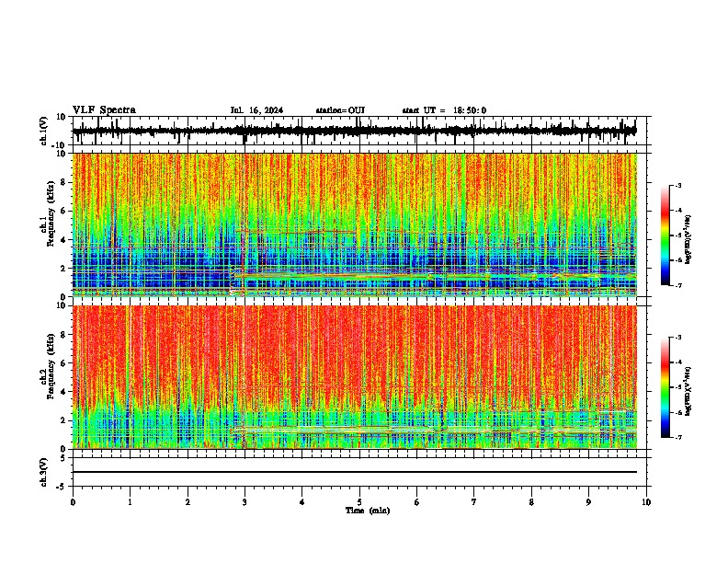Click the "3" tick on the Time axis
728x563 pixels.
pyautogui.click(x=245, y=502)
